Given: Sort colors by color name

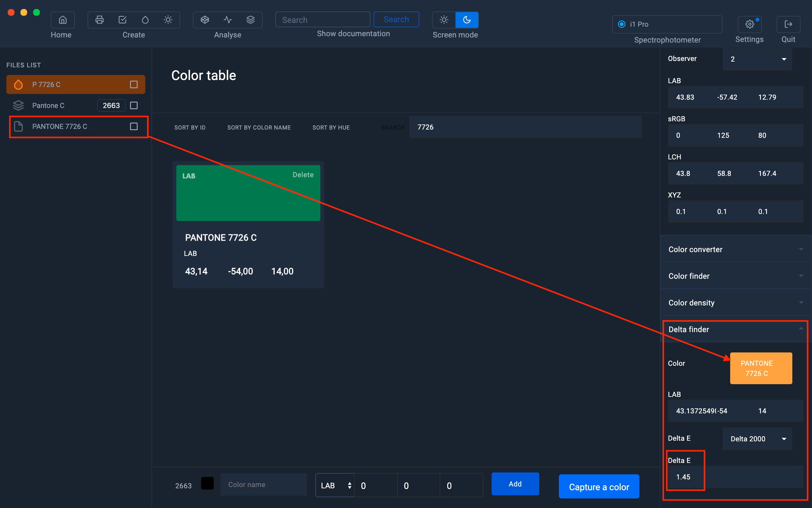Looking at the screenshot, I should point(259,127).
